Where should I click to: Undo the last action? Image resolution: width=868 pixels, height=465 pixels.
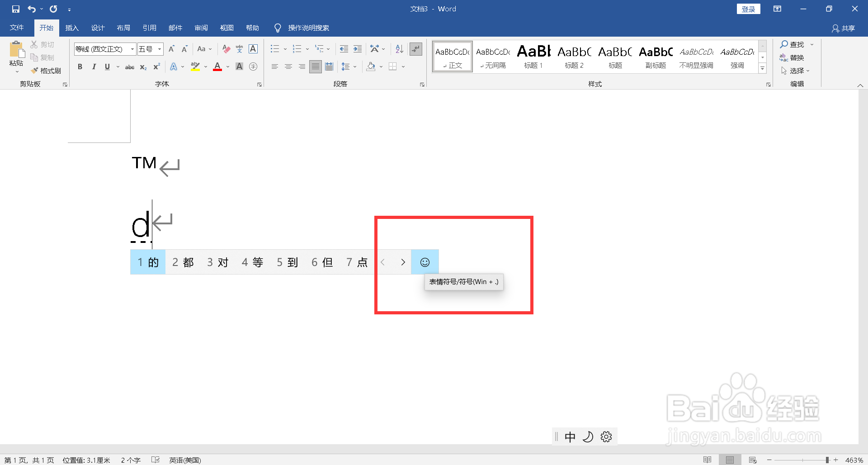(x=32, y=9)
